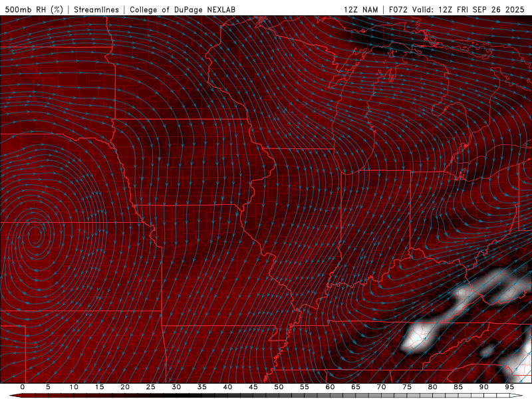This screenshot has width=532, height=399.
Task: Click the colorbar label '30'
Action: click(176, 387)
